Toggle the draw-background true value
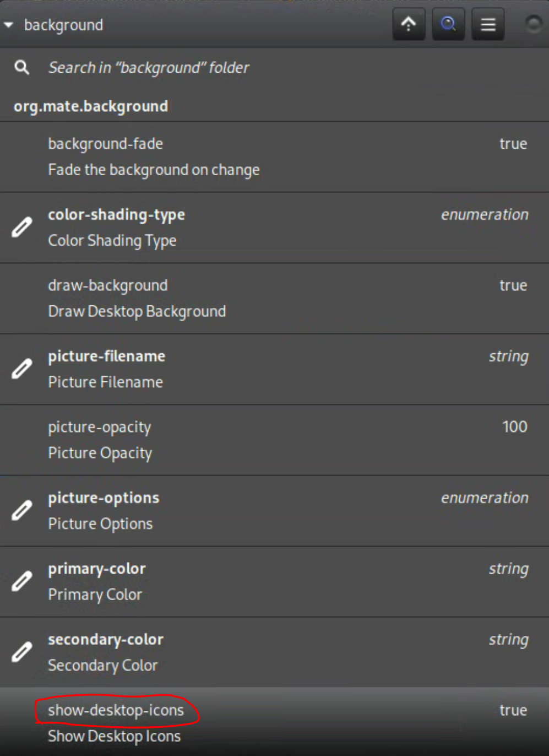Image resolution: width=549 pixels, height=756 pixels. 513,285
